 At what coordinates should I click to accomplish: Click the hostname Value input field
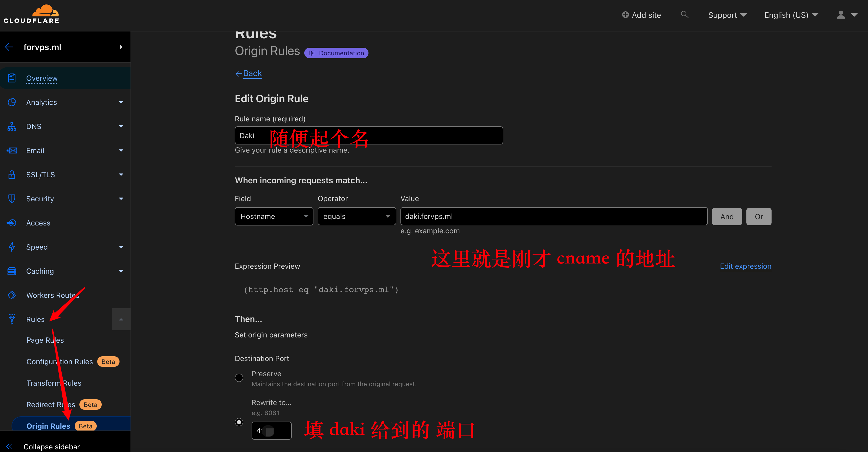coord(554,216)
